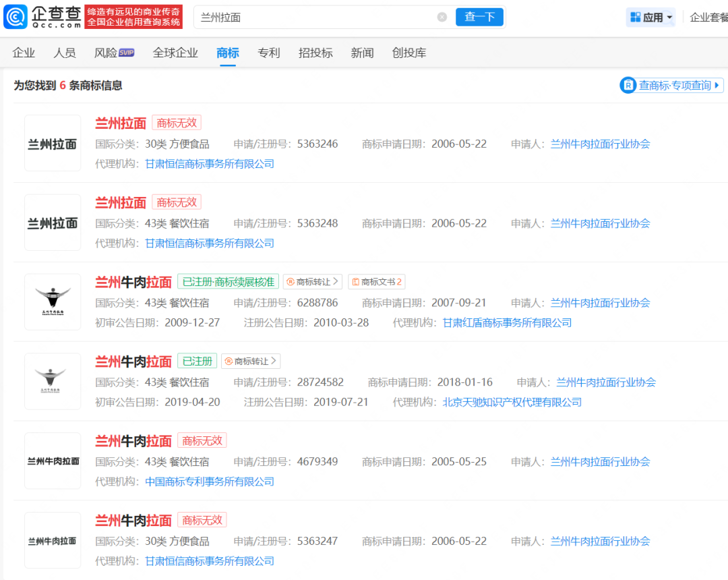Click application date 2007-09-21
The width and height of the screenshot is (728, 580).
tap(459, 303)
